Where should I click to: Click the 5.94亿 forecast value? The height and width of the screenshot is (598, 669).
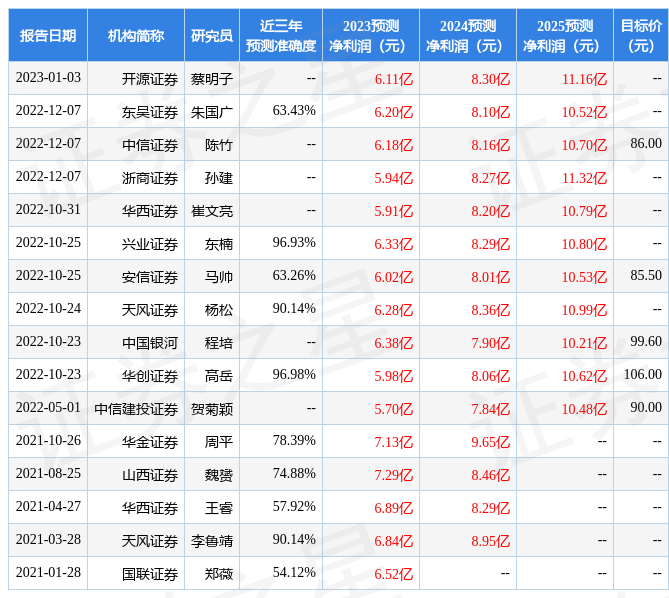click(x=393, y=178)
